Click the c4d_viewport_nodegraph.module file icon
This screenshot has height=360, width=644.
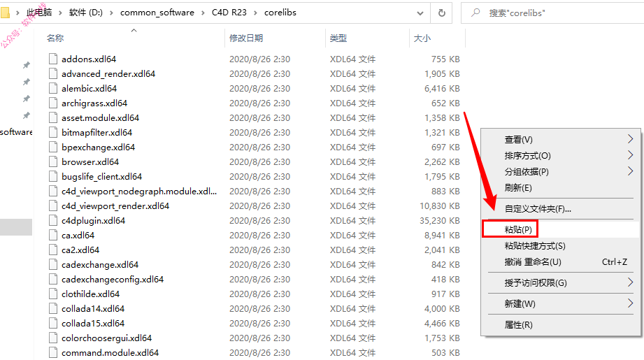pyautogui.click(x=53, y=192)
